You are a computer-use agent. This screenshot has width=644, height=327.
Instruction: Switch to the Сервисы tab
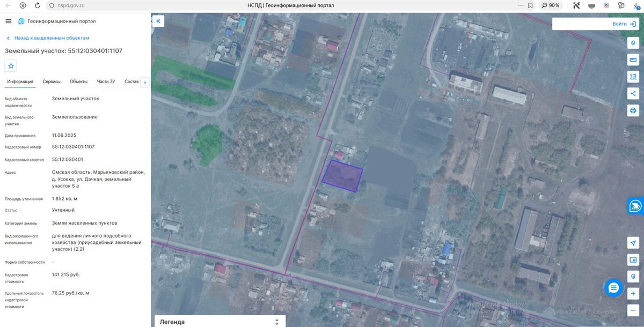coord(52,81)
